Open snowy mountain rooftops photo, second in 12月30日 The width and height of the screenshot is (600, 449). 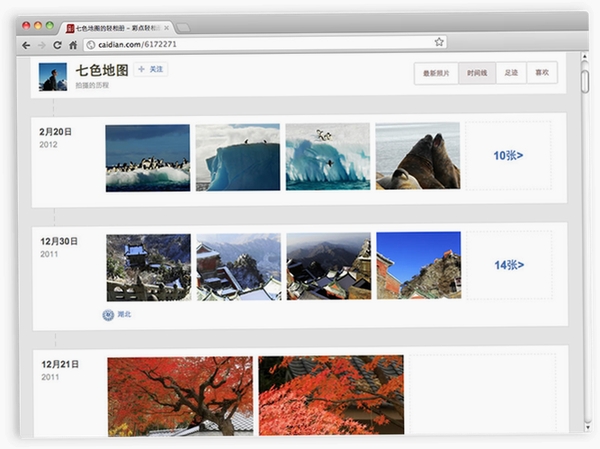239,267
